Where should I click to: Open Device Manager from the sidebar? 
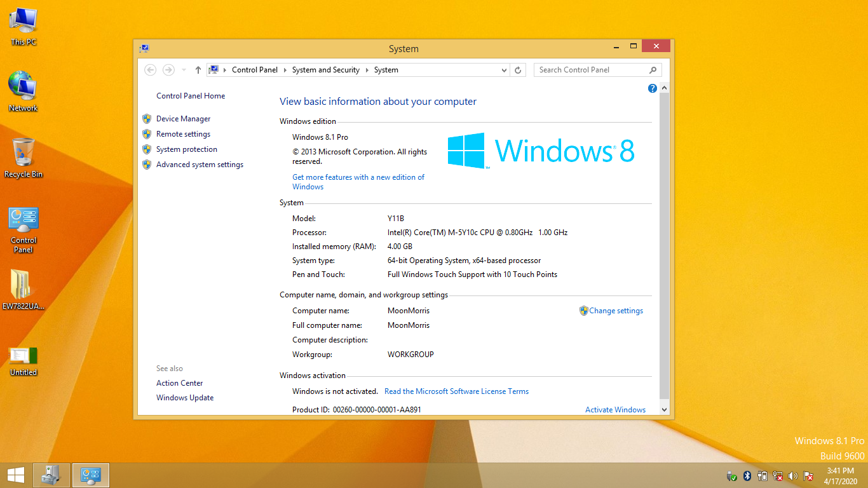[x=183, y=119]
